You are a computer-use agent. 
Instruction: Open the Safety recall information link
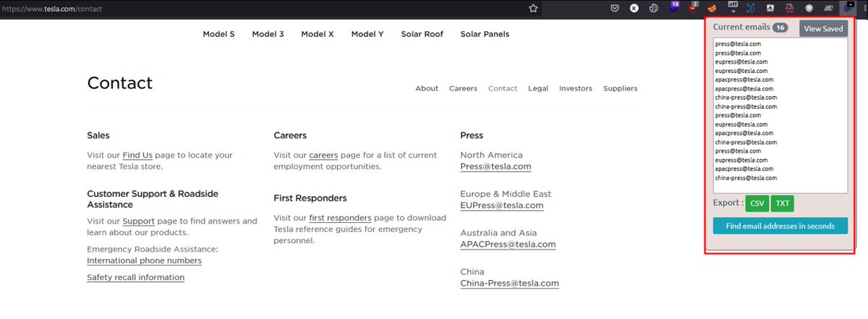[135, 277]
